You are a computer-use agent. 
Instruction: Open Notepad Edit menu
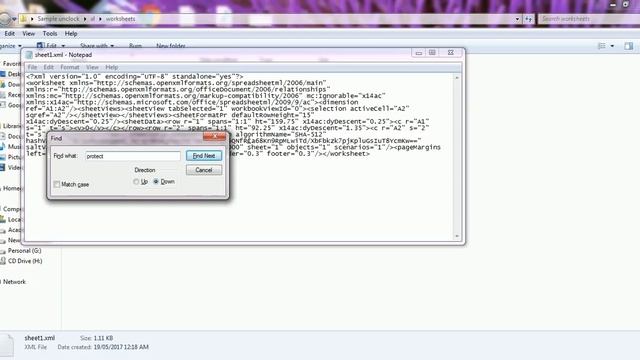[x=49, y=67]
